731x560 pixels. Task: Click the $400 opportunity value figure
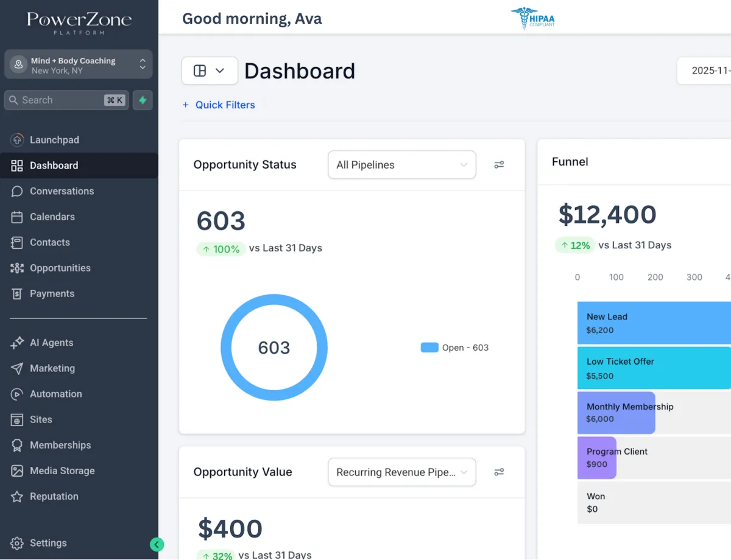click(230, 529)
